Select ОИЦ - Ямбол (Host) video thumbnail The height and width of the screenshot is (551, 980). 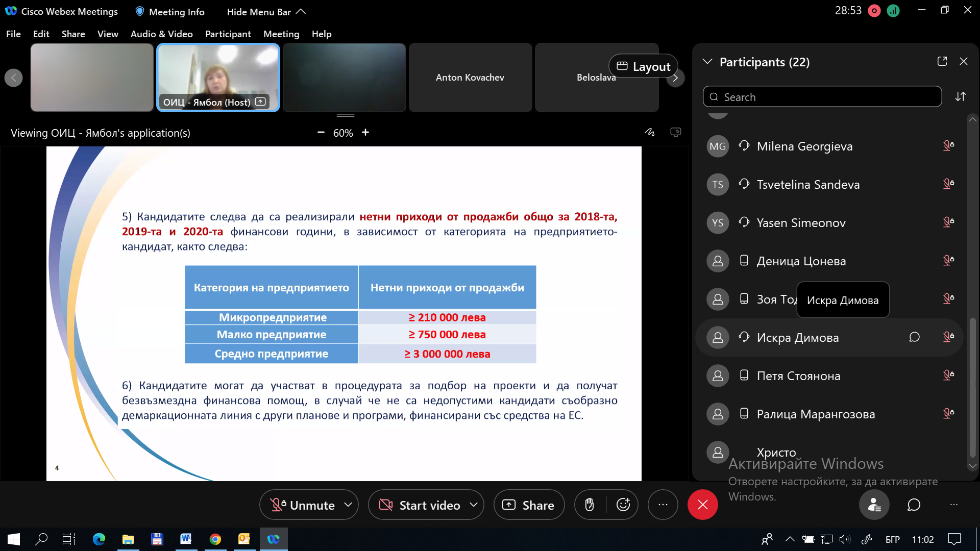(x=218, y=78)
